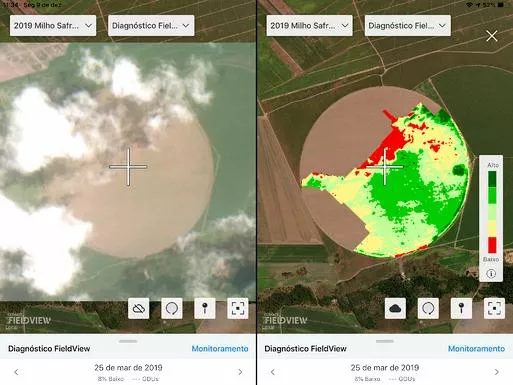
Task: Center map on field in right panel
Action: pyautogui.click(x=494, y=309)
